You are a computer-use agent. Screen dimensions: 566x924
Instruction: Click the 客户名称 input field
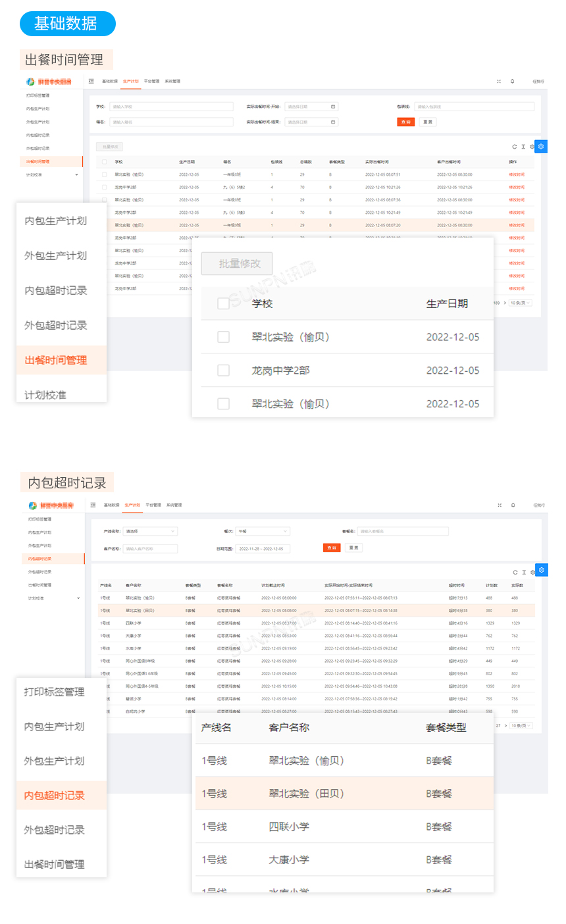pyautogui.click(x=150, y=548)
